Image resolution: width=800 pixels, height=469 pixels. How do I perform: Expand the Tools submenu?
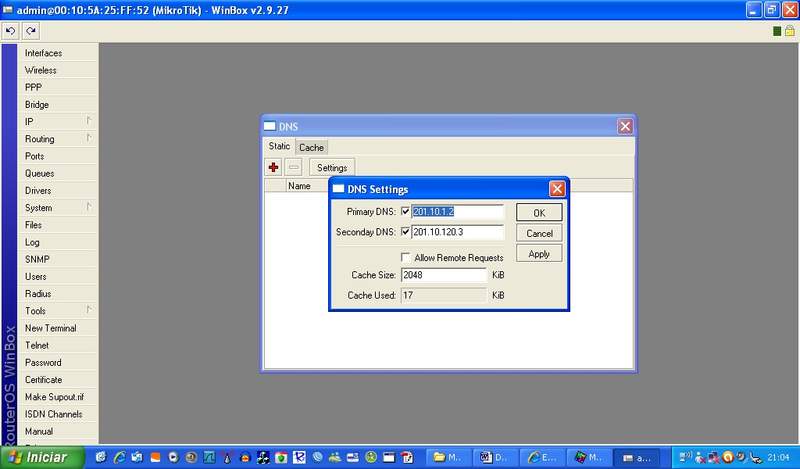pos(57,311)
